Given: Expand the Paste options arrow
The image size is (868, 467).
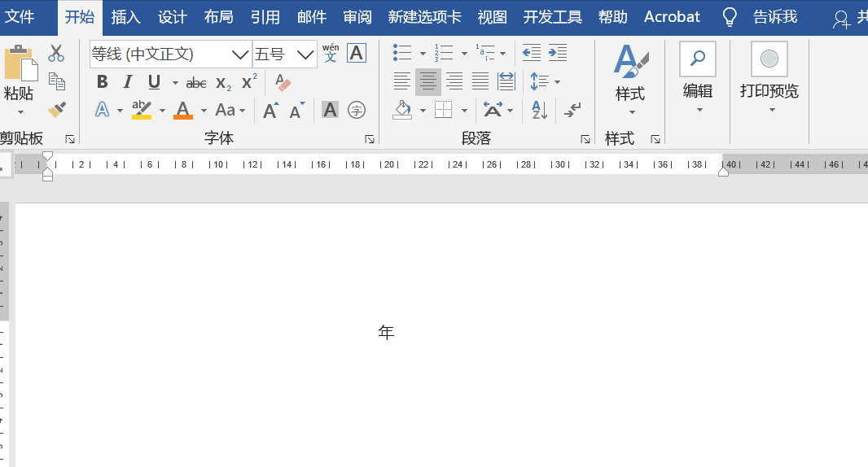Looking at the screenshot, I should [20, 112].
